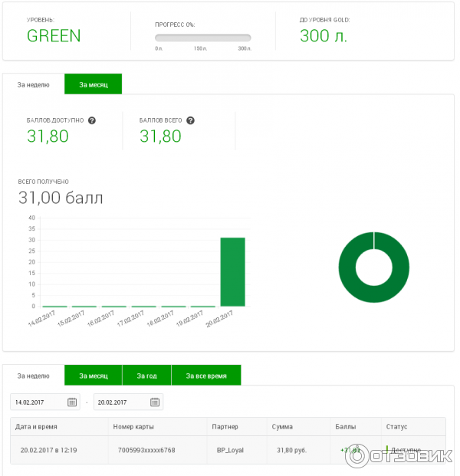Select За неделю tab above points summary
This screenshot has width=460, height=476.
coord(34,84)
